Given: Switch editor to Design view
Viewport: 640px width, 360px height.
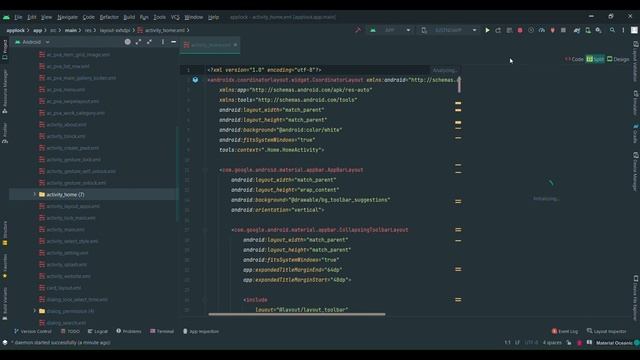Looking at the screenshot, I should pos(618,59).
